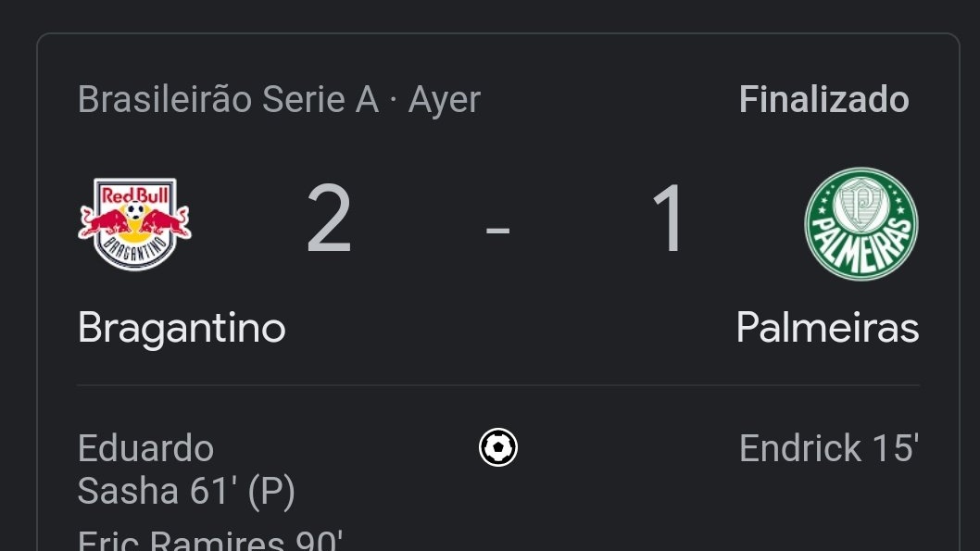Select the soccer ball goals icon
This screenshot has height=551, width=980.
coord(498,447)
